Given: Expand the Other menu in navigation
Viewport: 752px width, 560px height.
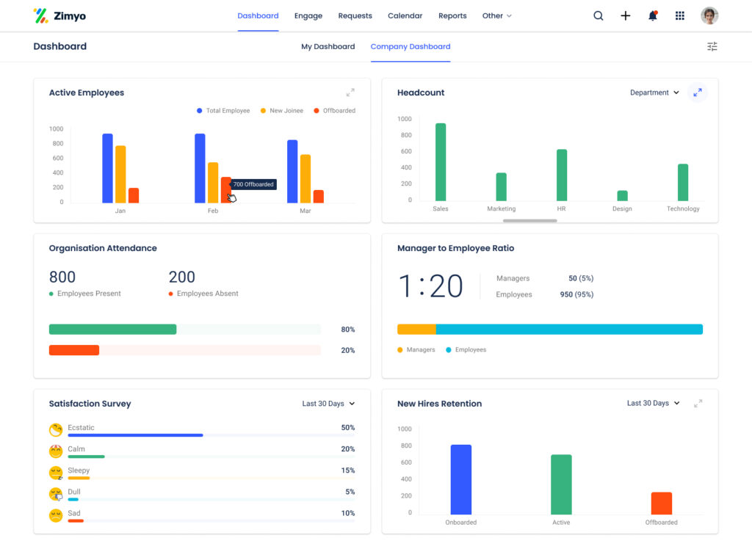Looking at the screenshot, I should coord(496,15).
